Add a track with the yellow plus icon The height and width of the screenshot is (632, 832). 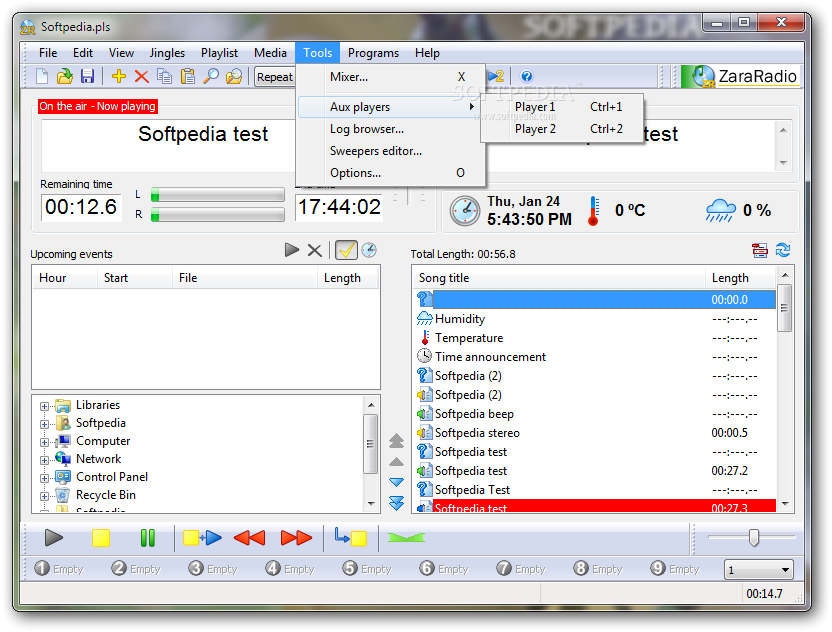tap(119, 76)
